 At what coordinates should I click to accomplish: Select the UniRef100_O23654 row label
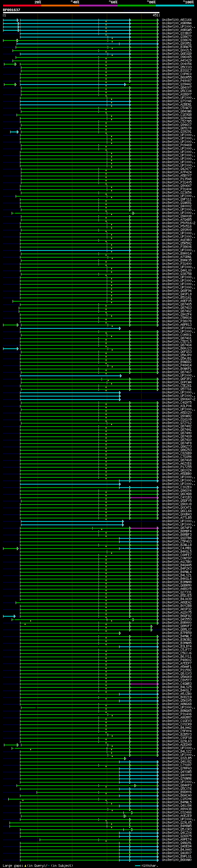pyautogui.click(x=177, y=192)
